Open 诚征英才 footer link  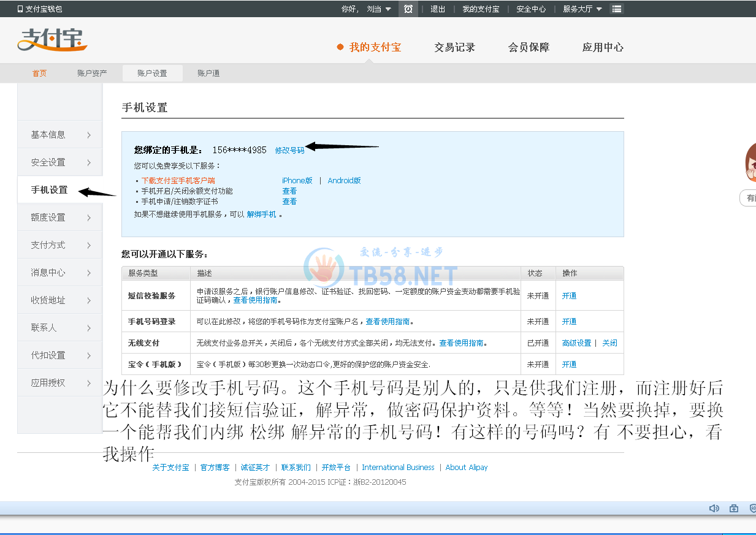(x=255, y=468)
